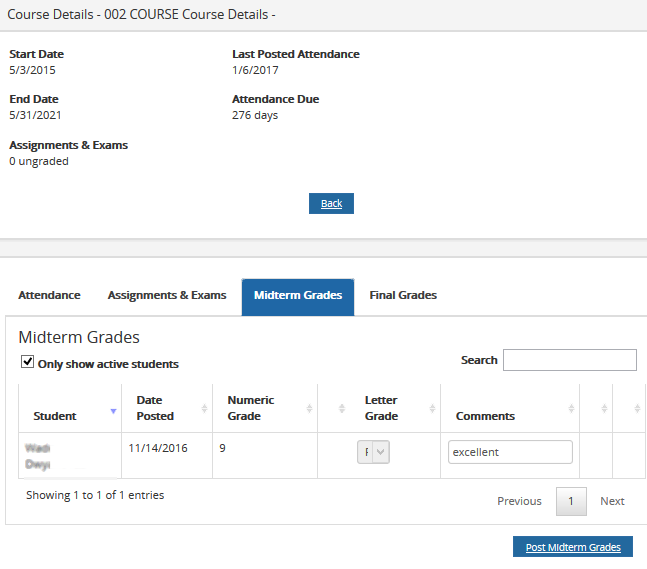Click the comments field containing 'excellent'

tap(510, 452)
